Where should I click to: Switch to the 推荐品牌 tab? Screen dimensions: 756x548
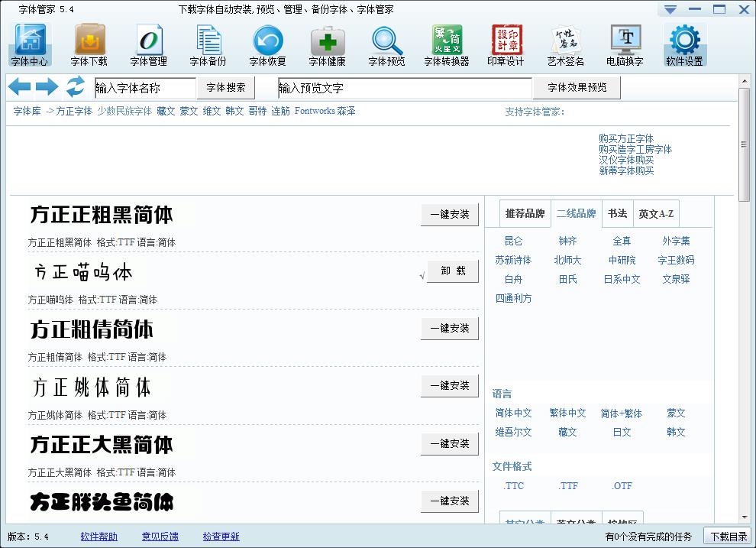click(x=525, y=213)
